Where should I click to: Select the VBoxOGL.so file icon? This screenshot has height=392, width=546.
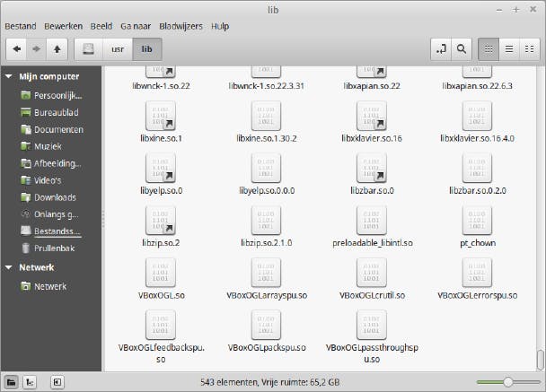(161, 273)
